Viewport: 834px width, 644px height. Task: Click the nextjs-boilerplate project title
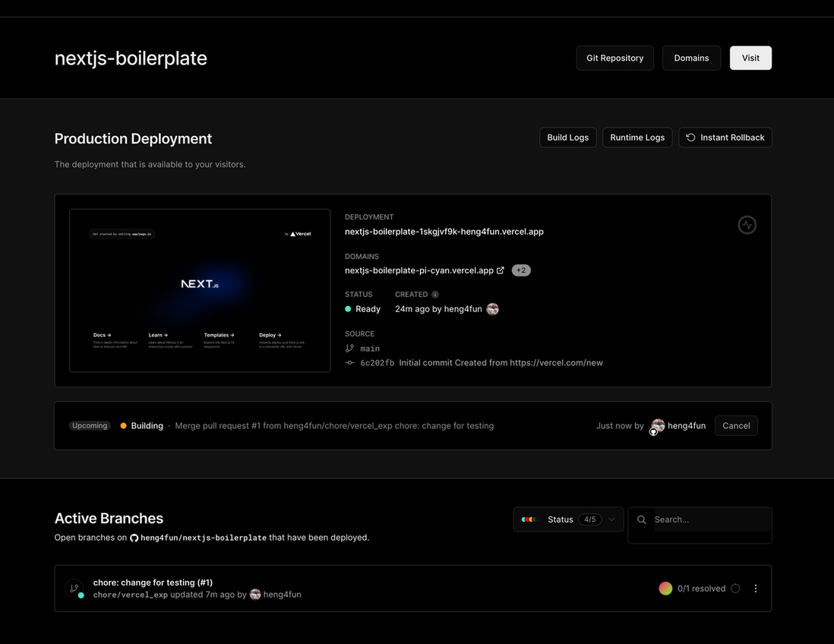click(x=131, y=58)
